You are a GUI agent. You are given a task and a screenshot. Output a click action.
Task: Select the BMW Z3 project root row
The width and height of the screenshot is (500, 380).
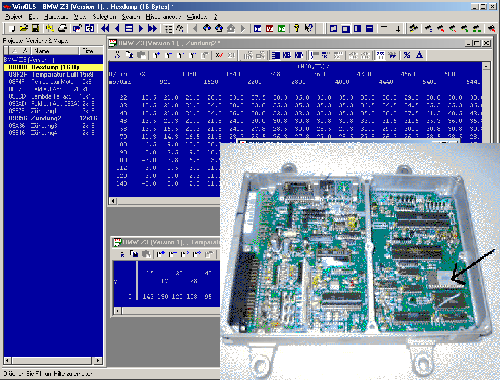tap(53, 60)
